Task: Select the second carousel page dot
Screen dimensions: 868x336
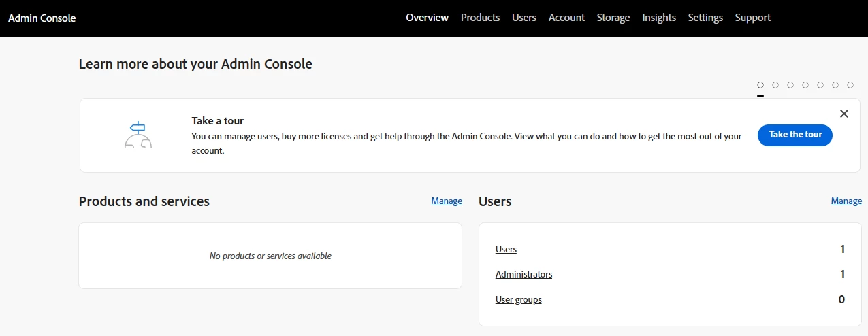Action: coord(775,85)
